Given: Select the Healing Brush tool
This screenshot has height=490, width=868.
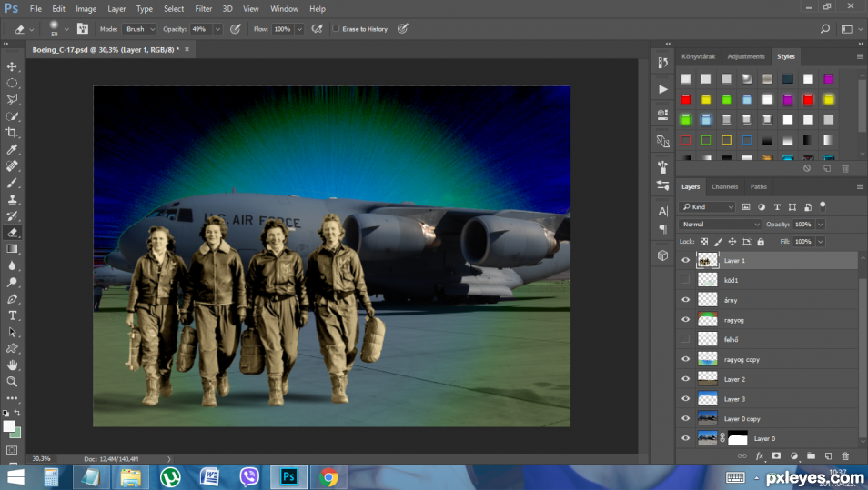Looking at the screenshot, I should (x=12, y=166).
